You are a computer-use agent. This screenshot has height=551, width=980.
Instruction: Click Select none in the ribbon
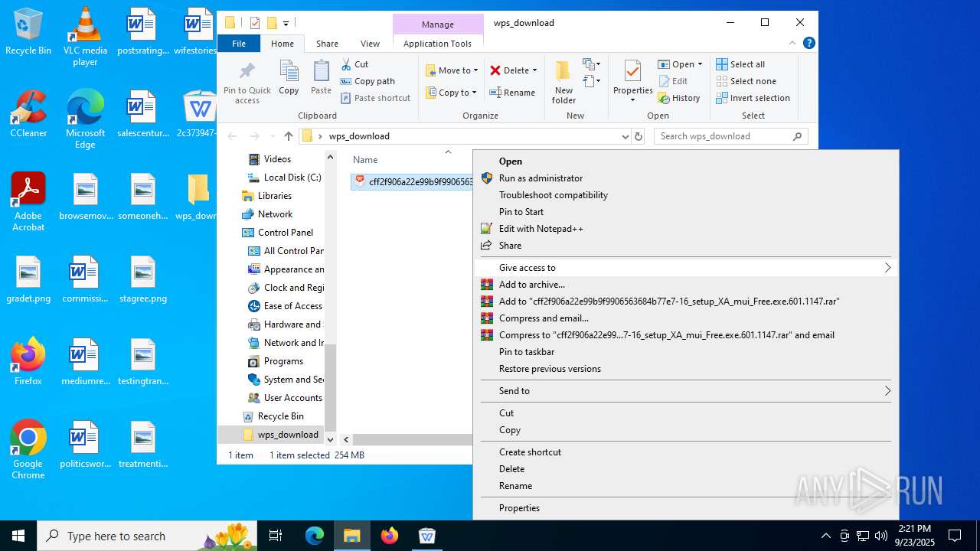[746, 81]
